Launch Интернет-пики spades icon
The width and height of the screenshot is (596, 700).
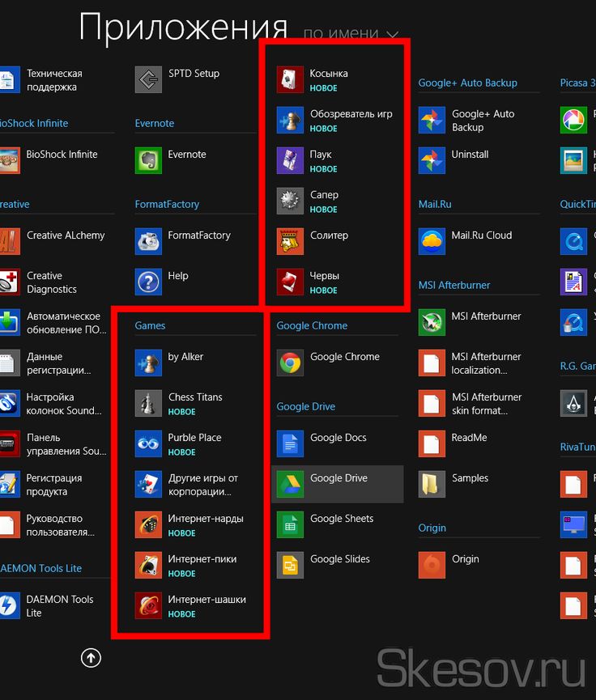(x=148, y=565)
